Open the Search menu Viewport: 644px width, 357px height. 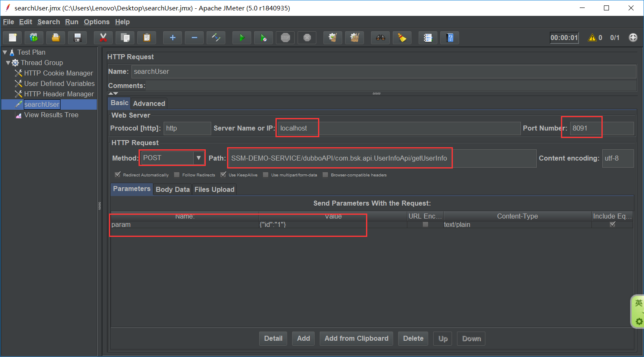coord(49,22)
